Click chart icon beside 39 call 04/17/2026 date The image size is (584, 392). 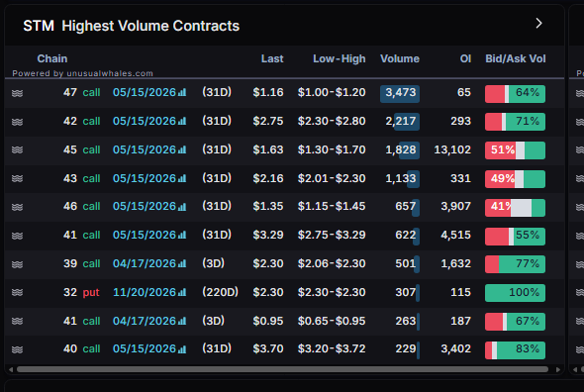[182, 264]
